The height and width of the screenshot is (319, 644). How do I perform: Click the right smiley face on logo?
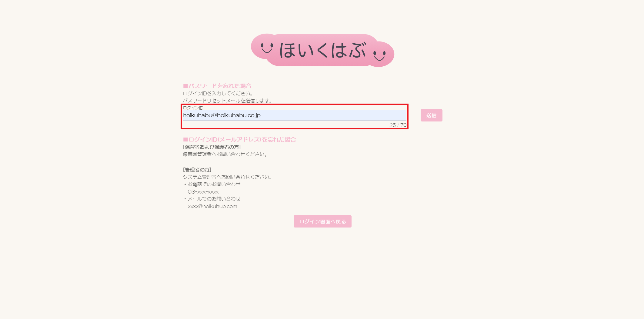point(379,56)
